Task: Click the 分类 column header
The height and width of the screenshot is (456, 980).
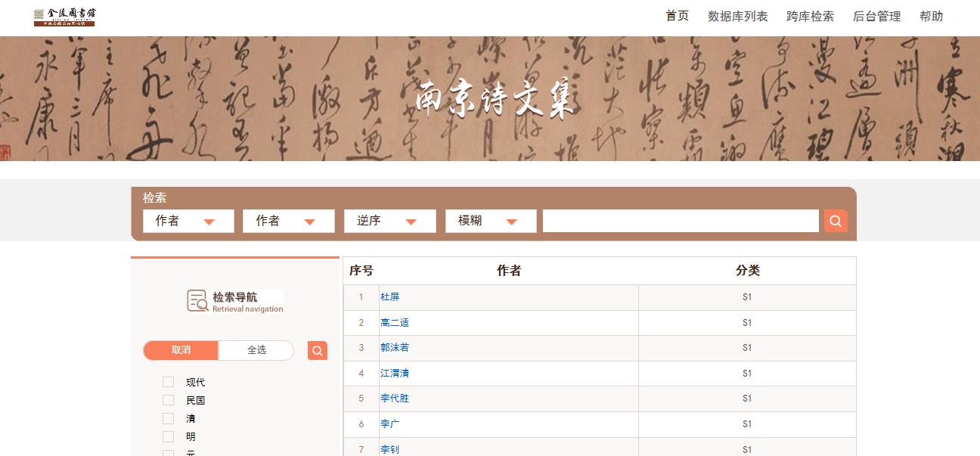Action: tap(748, 271)
